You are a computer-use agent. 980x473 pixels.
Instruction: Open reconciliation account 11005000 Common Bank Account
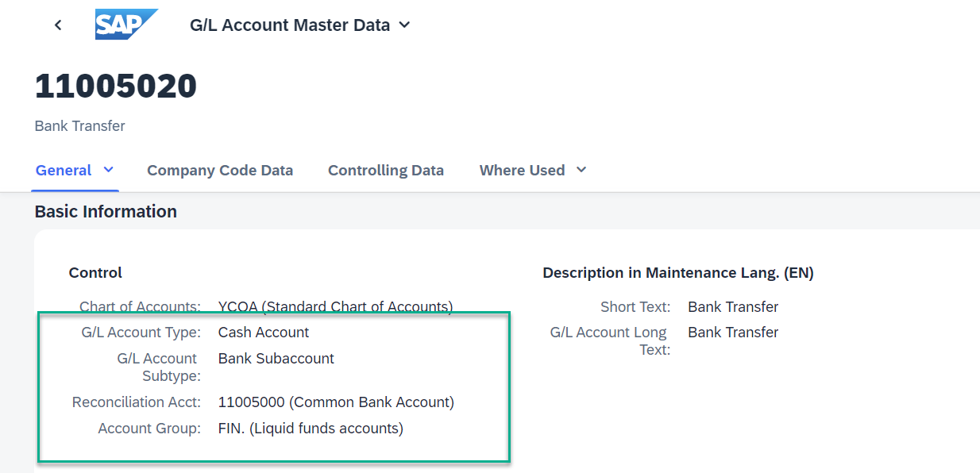click(x=336, y=402)
